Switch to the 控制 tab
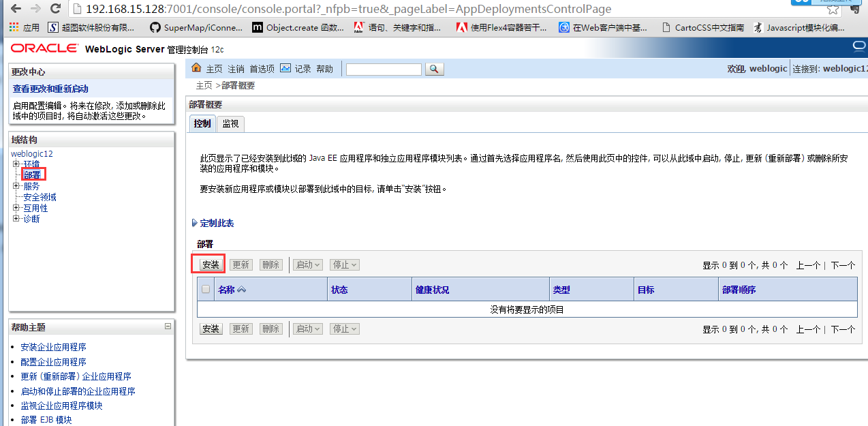 coord(202,123)
